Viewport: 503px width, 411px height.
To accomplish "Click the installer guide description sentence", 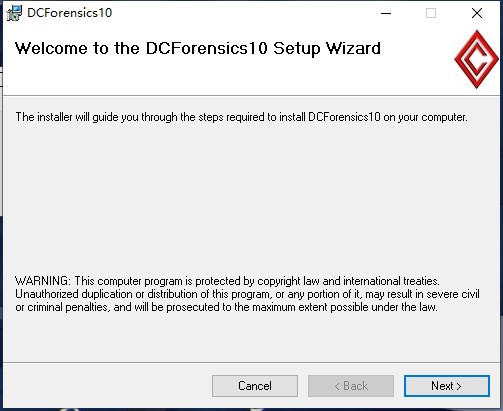I will coord(241,117).
